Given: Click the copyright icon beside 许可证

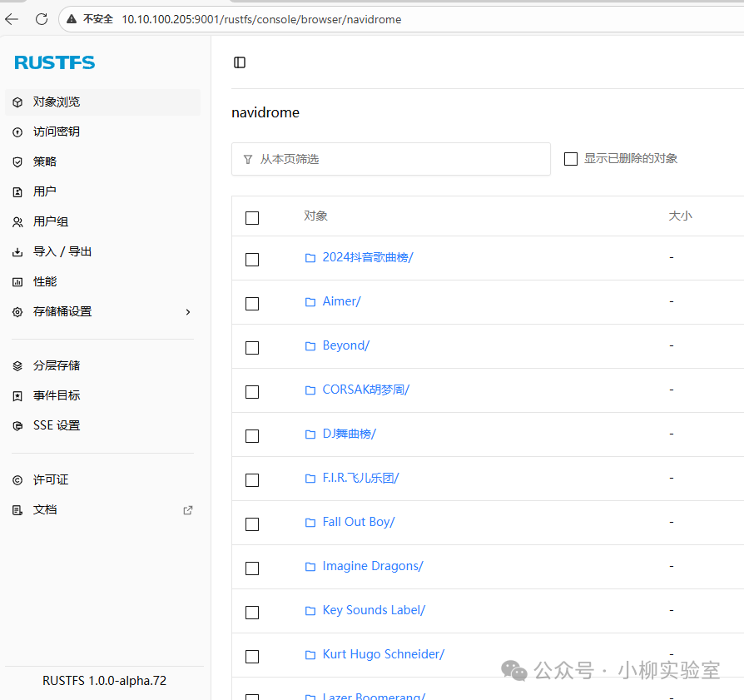Looking at the screenshot, I should tap(17, 480).
